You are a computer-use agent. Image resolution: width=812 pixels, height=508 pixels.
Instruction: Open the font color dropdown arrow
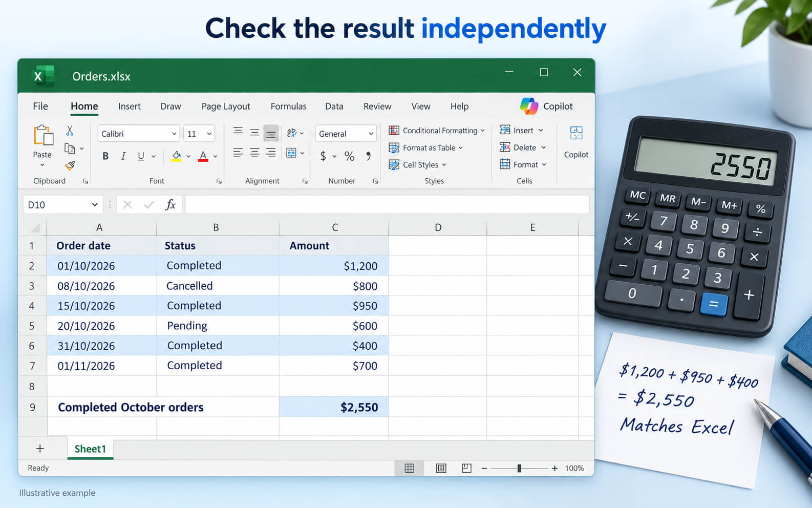215,157
